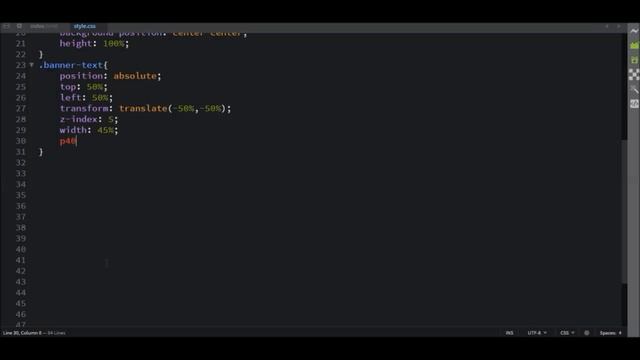
Task: Click the 'transform: translate' line
Action: (145, 109)
